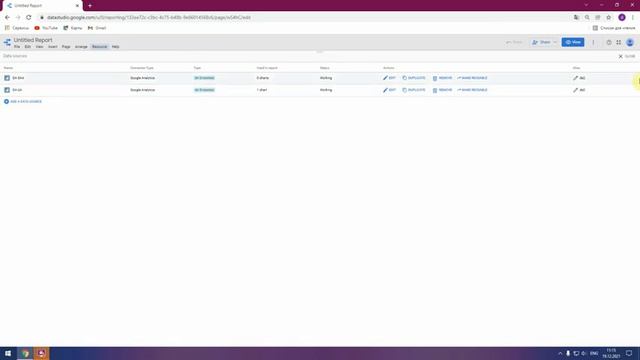Click the alias pencil in the 1 chart row

pos(576,90)
